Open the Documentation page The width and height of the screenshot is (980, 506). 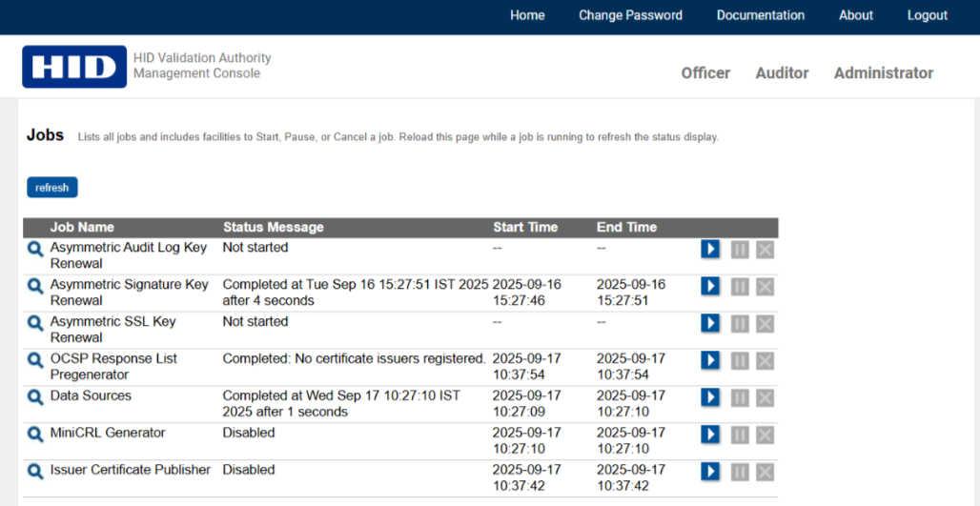tap(760, 15)
